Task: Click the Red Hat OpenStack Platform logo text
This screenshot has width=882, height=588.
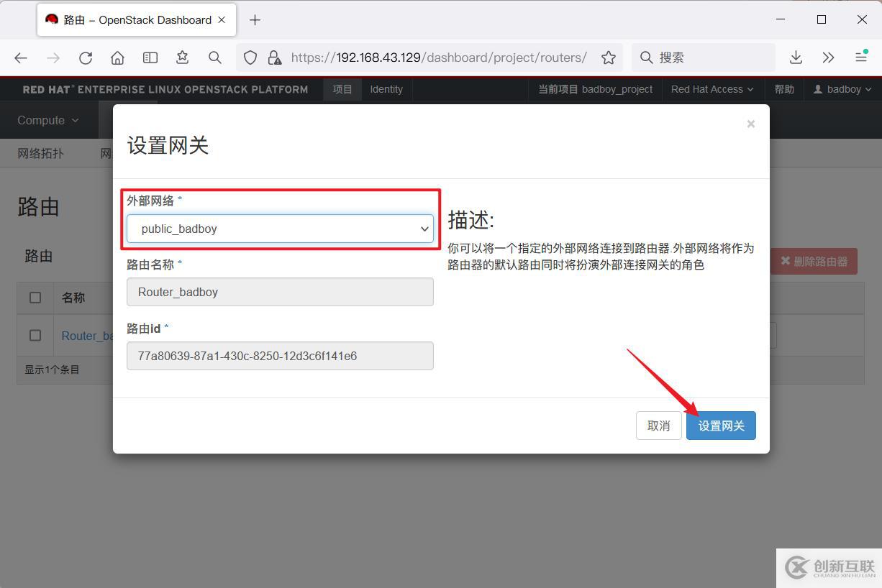Action: (x=165, y=89)
